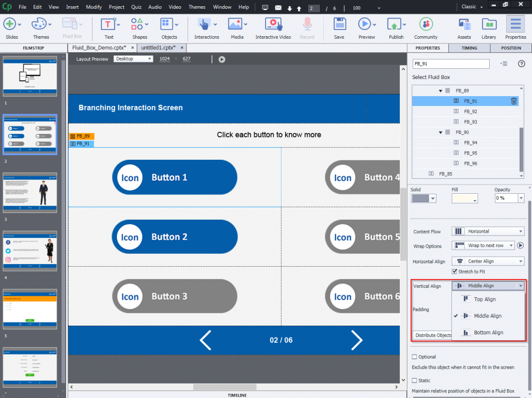Image resolution: width=532 pixels, height=398 pixels.
Task: Open the Fill color swatch
Action: tap(464, 198)
